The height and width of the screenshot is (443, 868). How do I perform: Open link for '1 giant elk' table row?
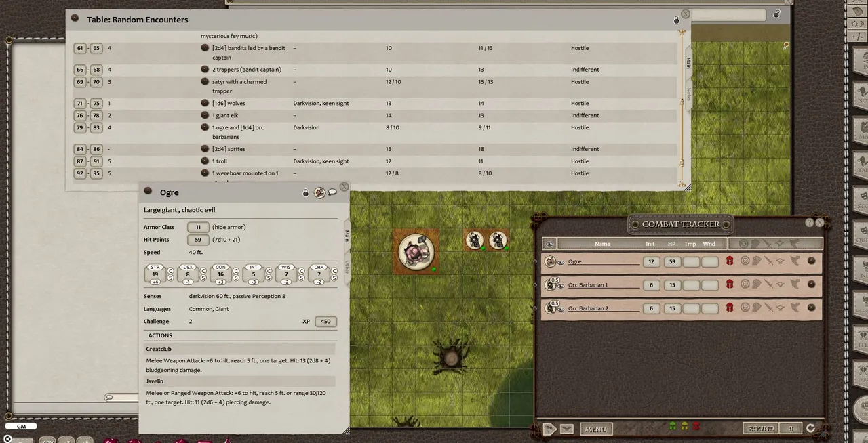click(x=205, y=115)
